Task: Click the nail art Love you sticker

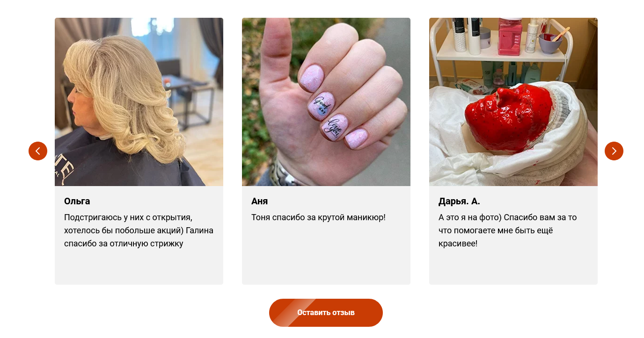Action: (335, 127)
